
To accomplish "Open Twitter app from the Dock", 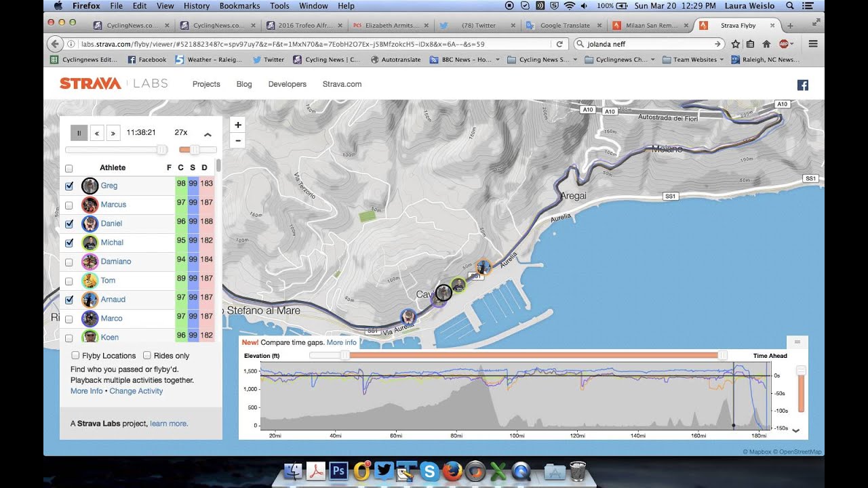I will point(384,471).
